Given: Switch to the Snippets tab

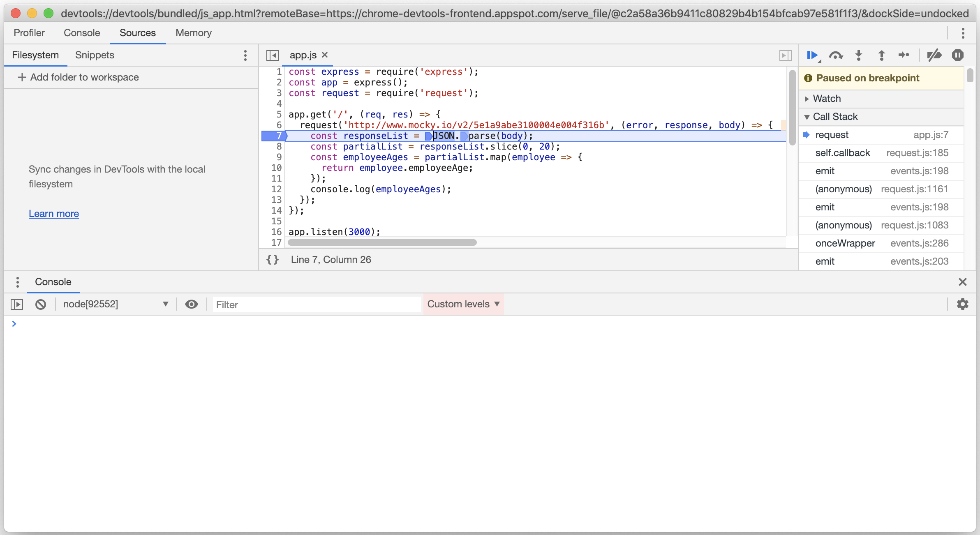Looking at the screenshot, I should [x=94, y=55].
